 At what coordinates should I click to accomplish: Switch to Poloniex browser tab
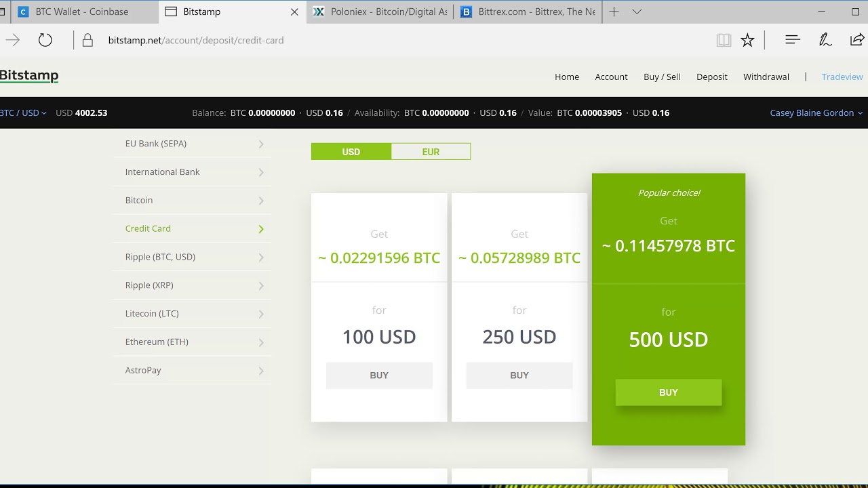381,12
